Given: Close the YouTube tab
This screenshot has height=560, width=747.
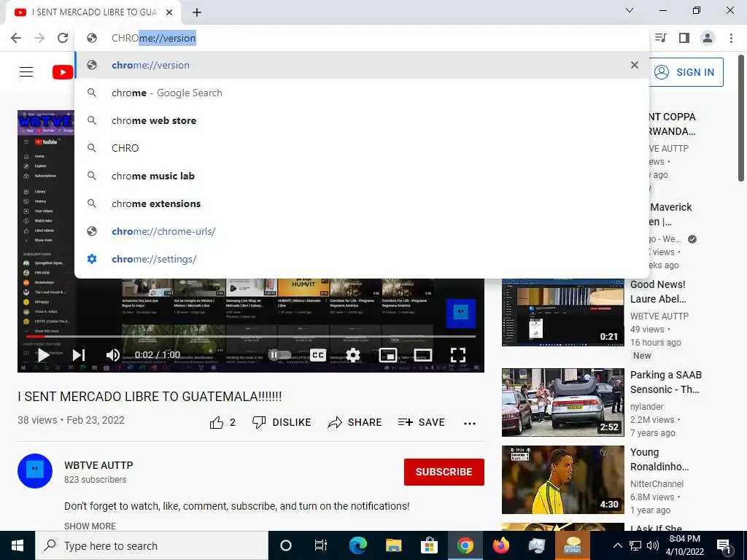Looking at the screenshot, I should (x=169, y=12).
